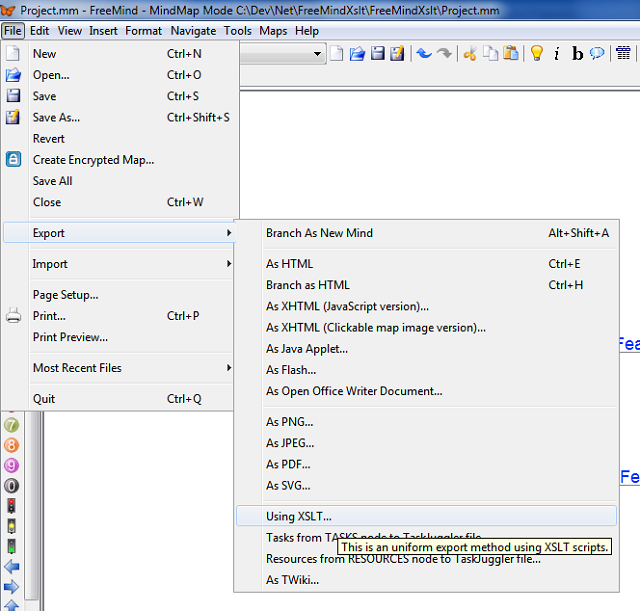Click the attribute table grid icon
640x611 pixels.
click(623, 53)
